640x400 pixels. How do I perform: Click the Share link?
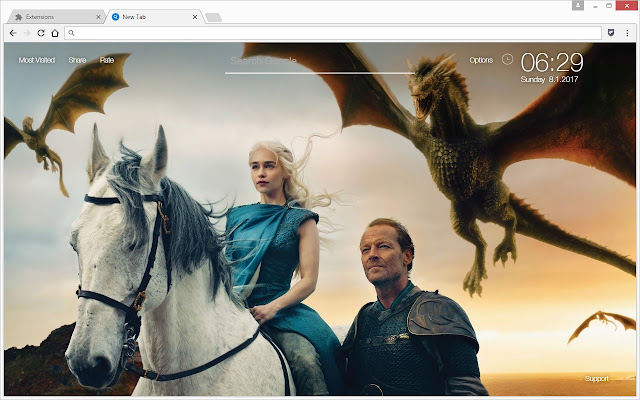[77, 60]
